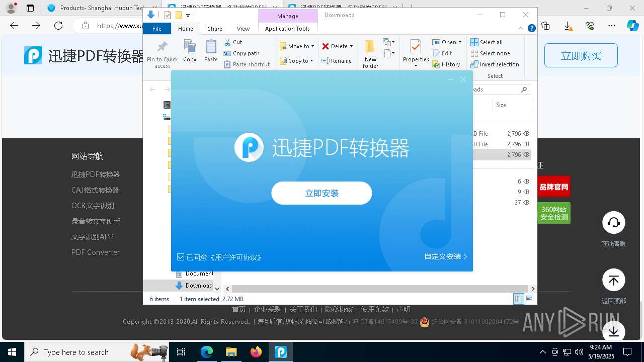The width and height of the screenshot is (644, 362).
Task: Open the PDF Converter footer link
Action: 96,252
